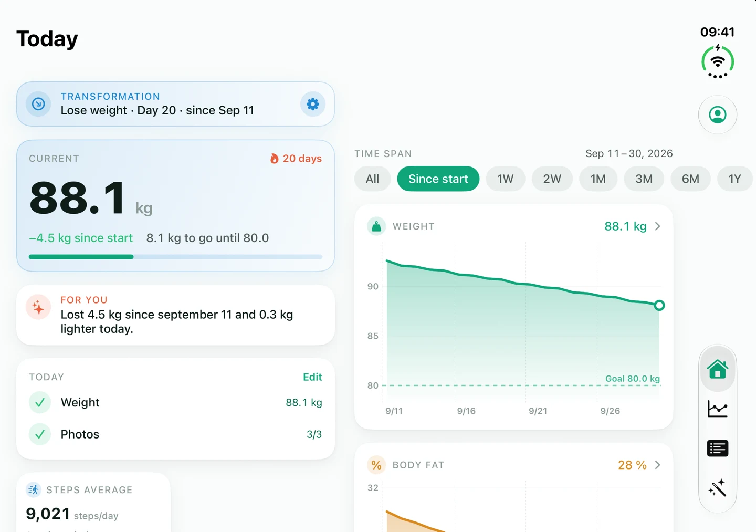Expand Weight chart details chevron

click(658, 226)
